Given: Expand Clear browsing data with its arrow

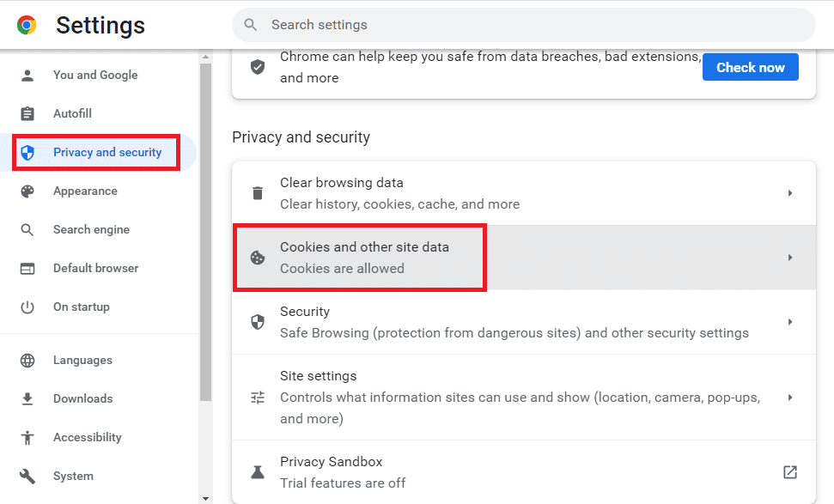Looking at the screenshot, I should click(790, 193).
